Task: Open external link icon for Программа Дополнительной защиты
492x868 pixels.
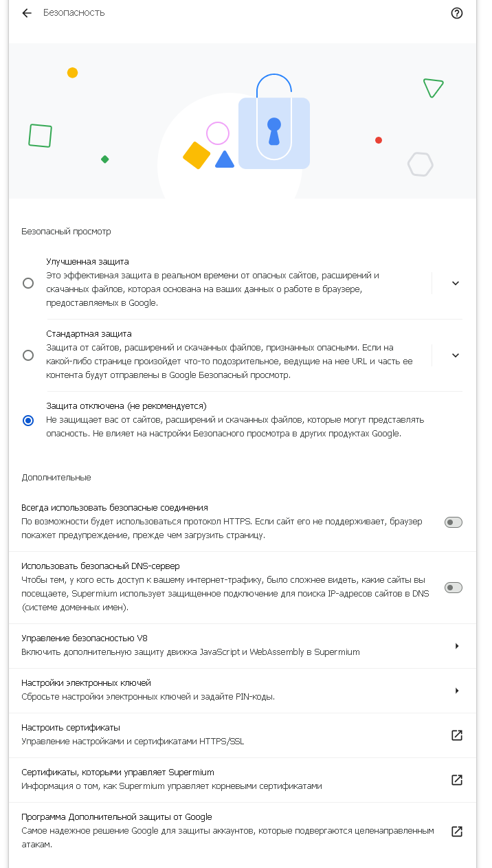Action: (x=457, y=832)
